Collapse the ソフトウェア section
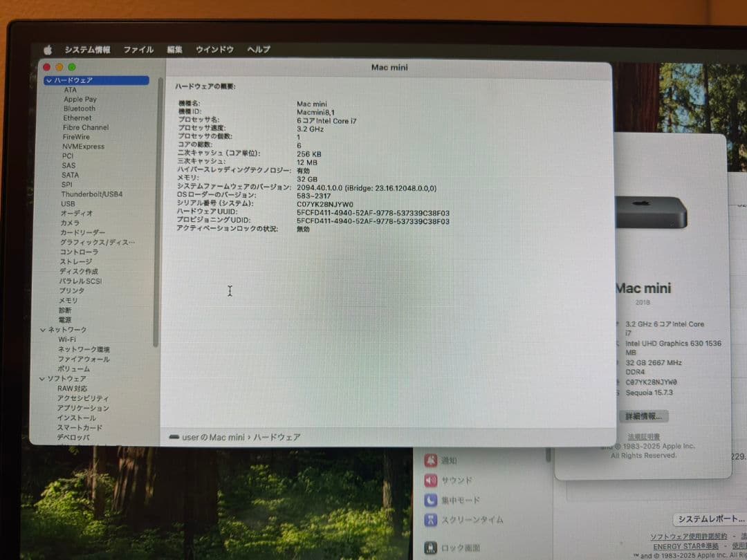This screenshot has width=747, height=560. click(44, 379)
